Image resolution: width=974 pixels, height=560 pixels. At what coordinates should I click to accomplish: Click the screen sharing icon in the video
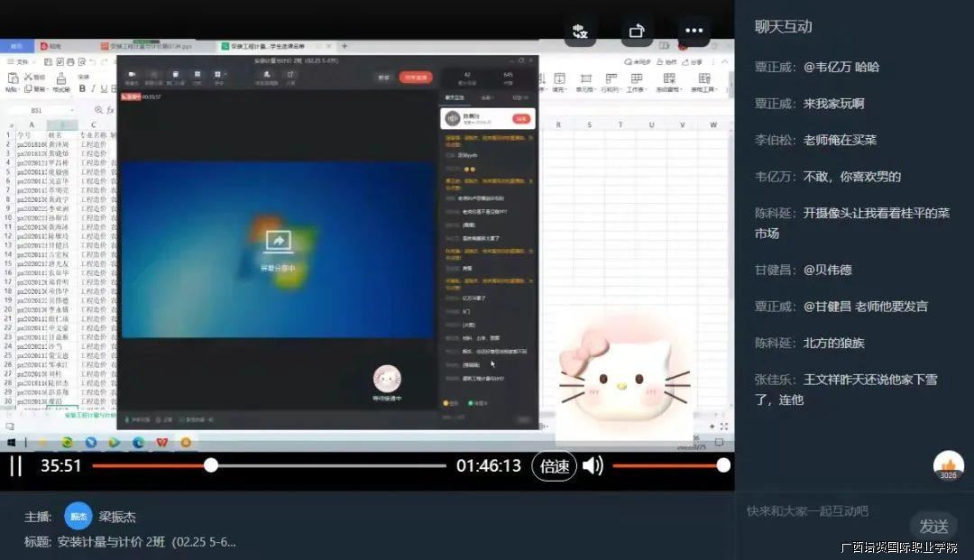click(x=278, y=242)
